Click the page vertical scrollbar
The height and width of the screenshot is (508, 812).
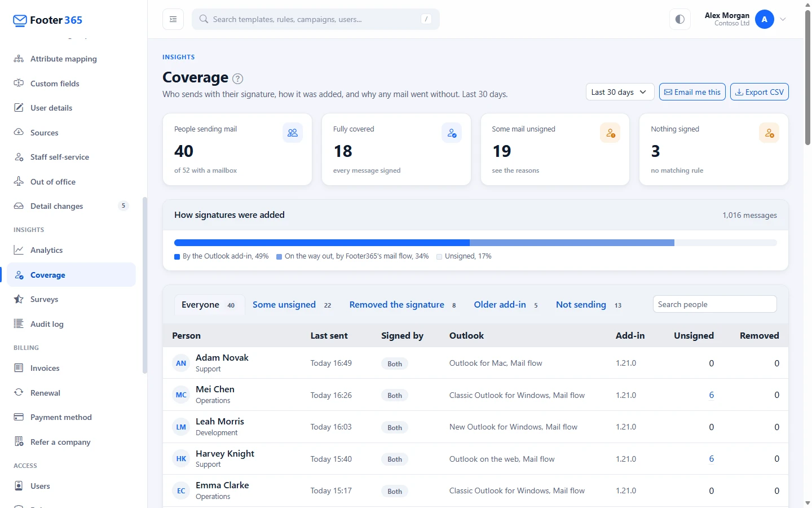tap(807, 78)
